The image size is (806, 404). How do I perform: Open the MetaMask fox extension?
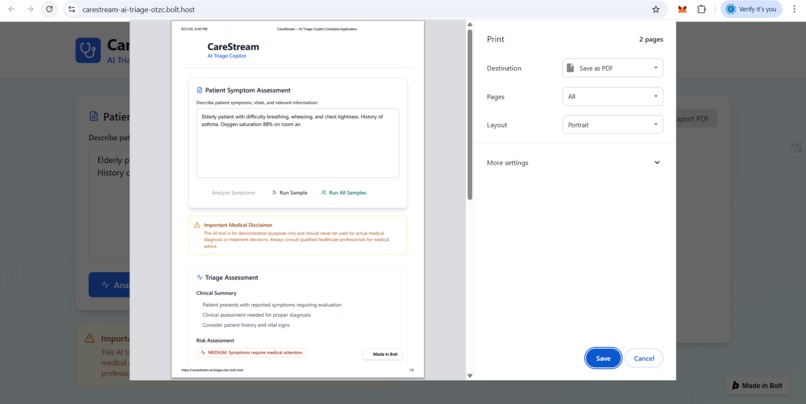(x=682, y=9)
